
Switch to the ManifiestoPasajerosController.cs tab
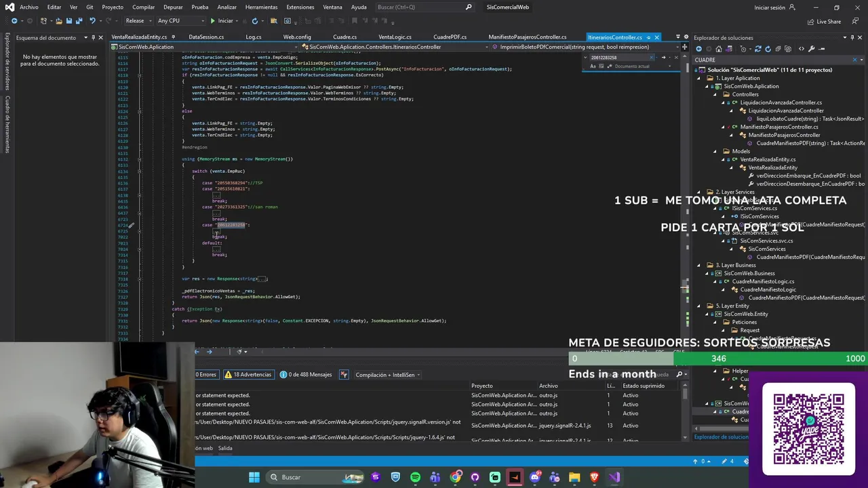pyautogui.click(x=528, y=37)
